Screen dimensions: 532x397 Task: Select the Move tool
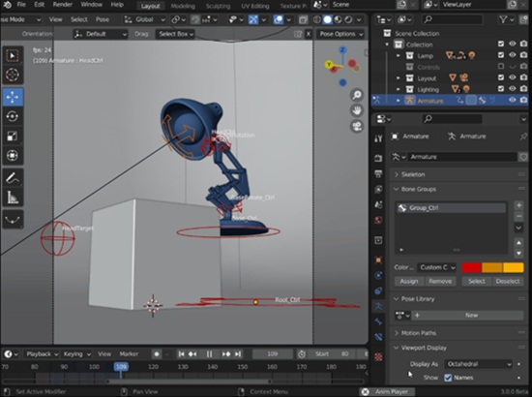tap(13, 97)
